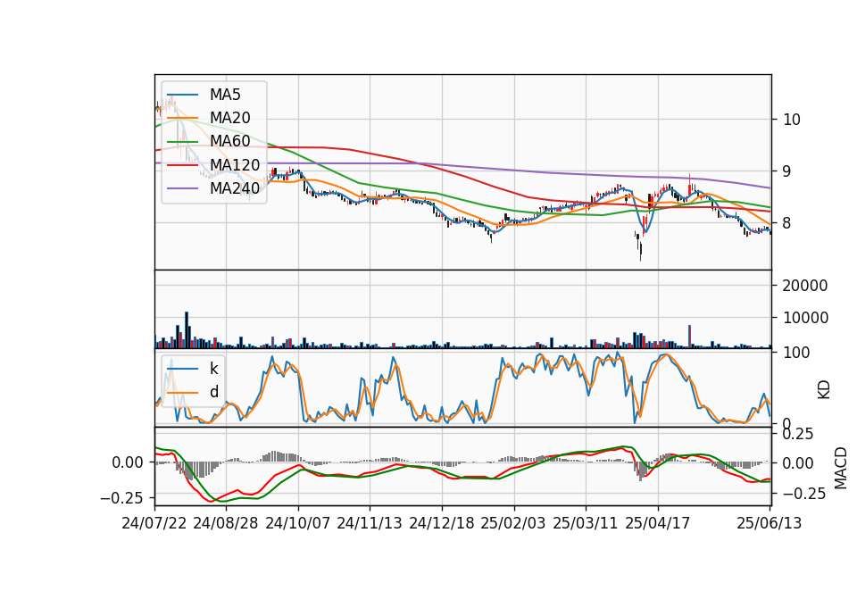The height and width of the screenshot is (616, 857).
Task: Click the tallest volume bar in August 2024
Action: pos(187,330)
